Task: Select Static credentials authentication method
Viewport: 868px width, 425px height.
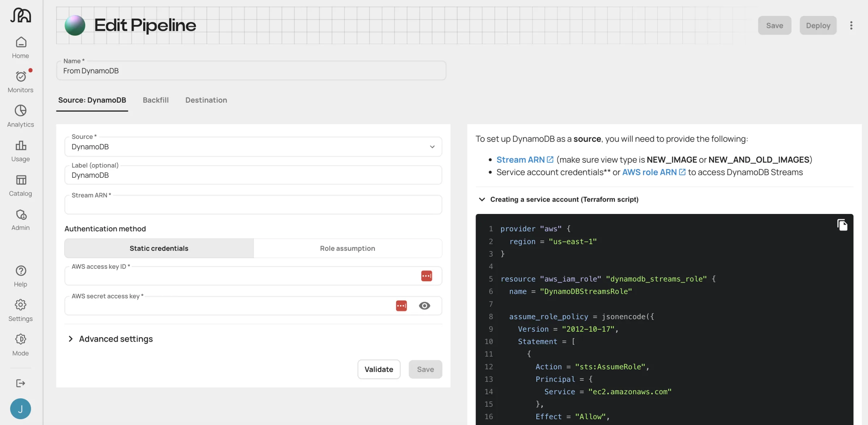Action: [x=159, y=248]
